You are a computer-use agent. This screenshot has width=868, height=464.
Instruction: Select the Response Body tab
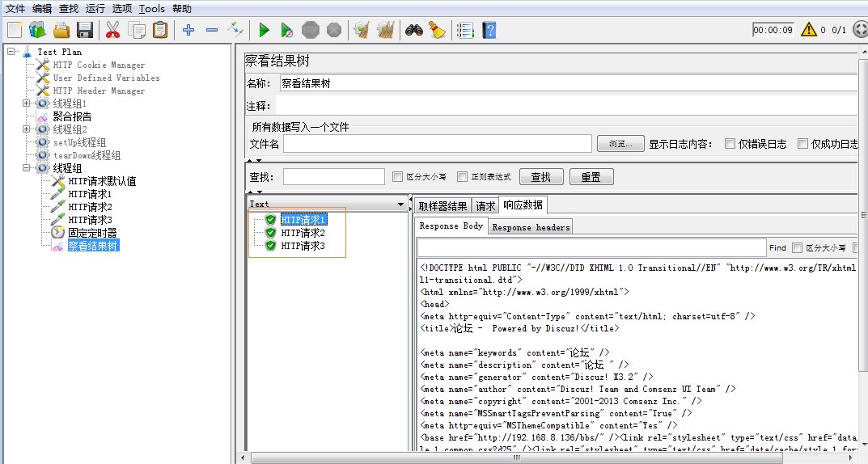pos(451,226)
